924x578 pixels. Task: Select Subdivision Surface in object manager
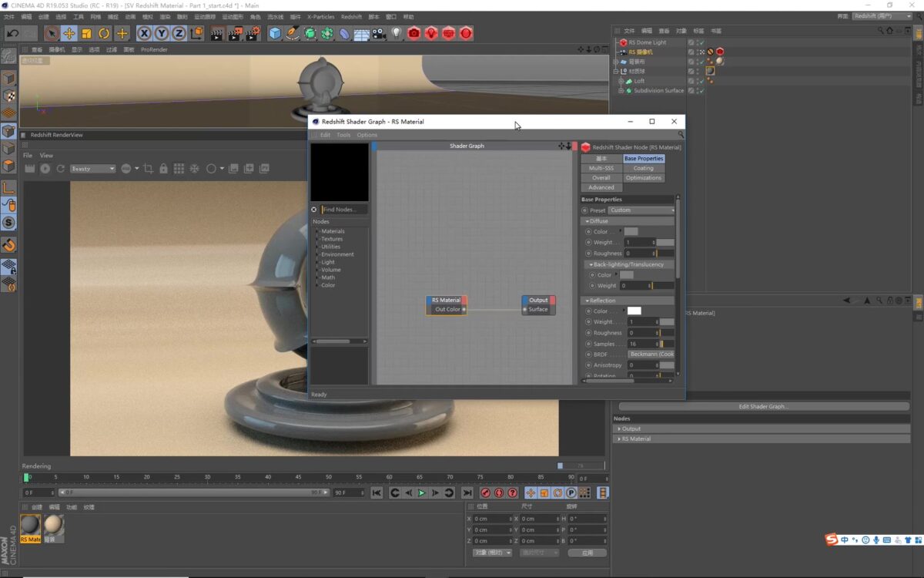[x=658, y=90]
